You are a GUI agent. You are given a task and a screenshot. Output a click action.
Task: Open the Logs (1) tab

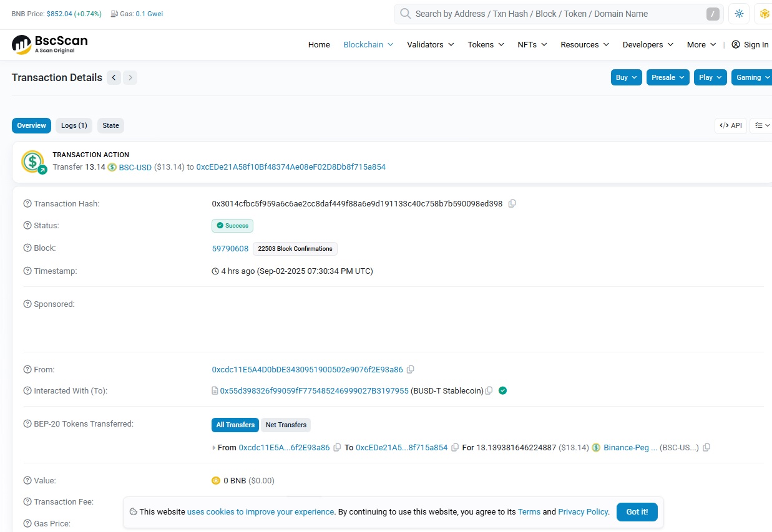coord(74,126)
